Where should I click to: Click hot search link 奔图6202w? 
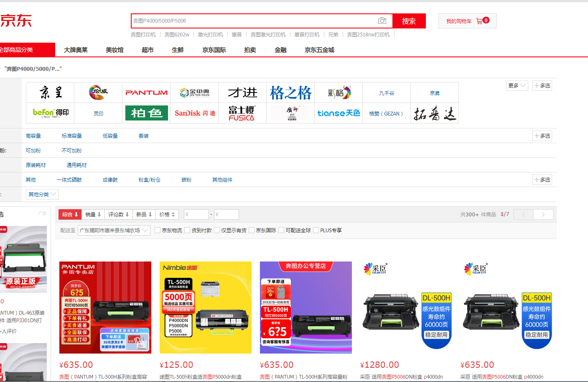point(177,34)
